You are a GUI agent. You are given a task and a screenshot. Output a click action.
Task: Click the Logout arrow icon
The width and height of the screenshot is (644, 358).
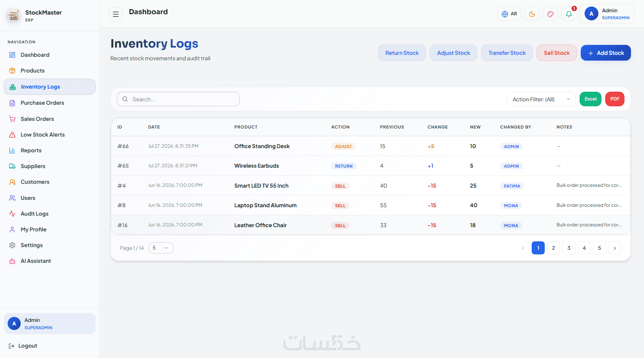coord(11,346)
